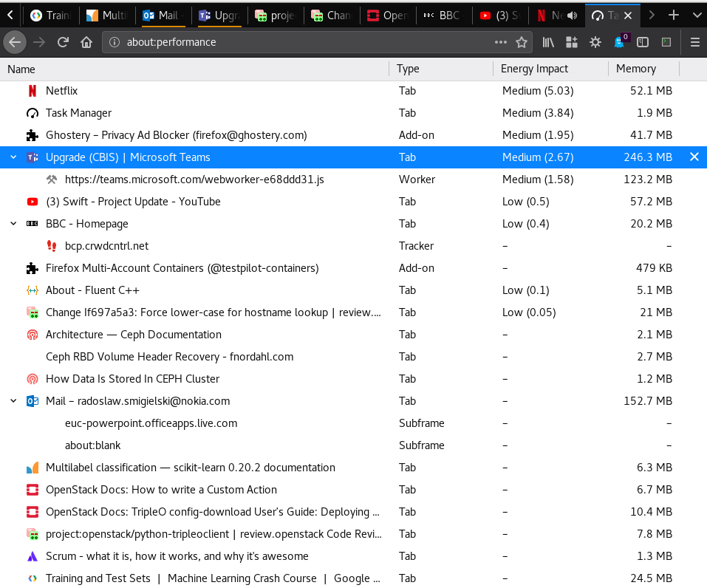This screenshot has width=707, height=588.
Task: Sort by the Type column header
Action: click(x=441, y=69)
